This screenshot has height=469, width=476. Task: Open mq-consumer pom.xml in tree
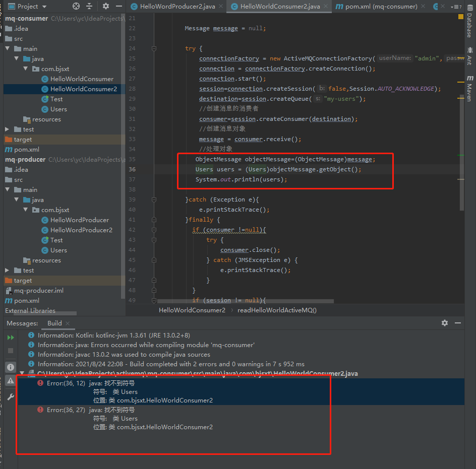click(x=26, y=149)
